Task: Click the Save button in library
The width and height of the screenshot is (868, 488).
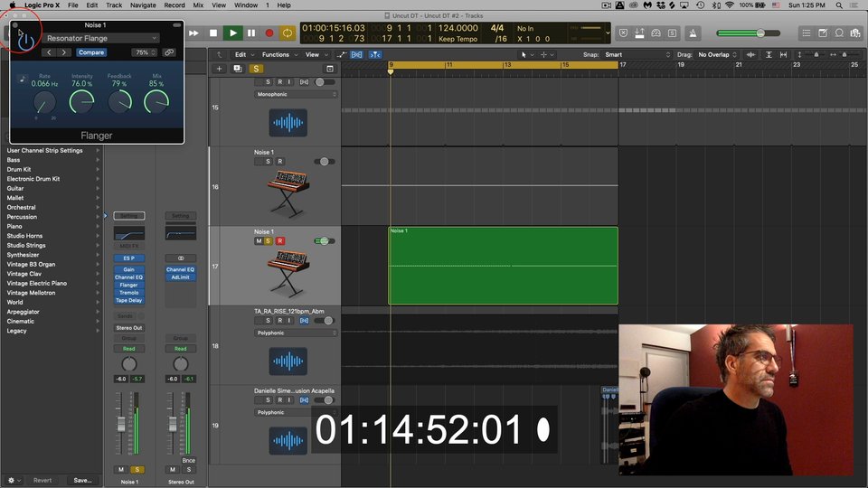Action: click(82, 480)
